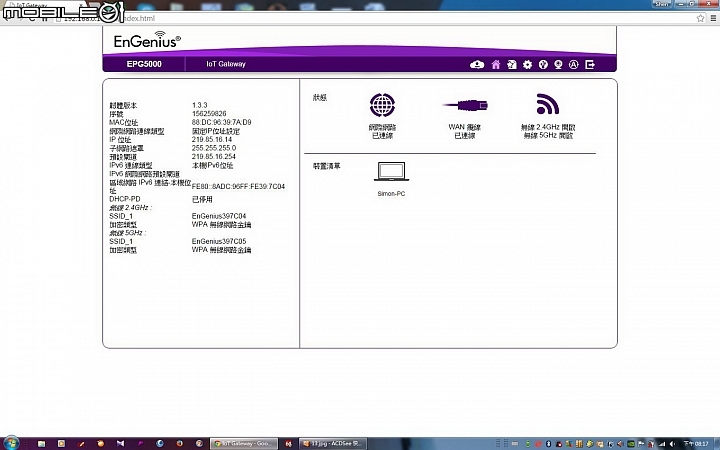Open the gear settings icon

click(x=528, y=65)
